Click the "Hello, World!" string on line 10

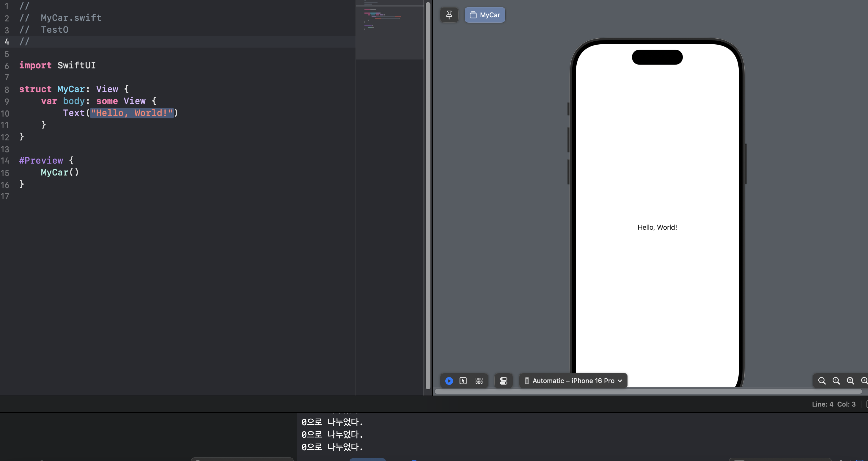tap(132, 113)
